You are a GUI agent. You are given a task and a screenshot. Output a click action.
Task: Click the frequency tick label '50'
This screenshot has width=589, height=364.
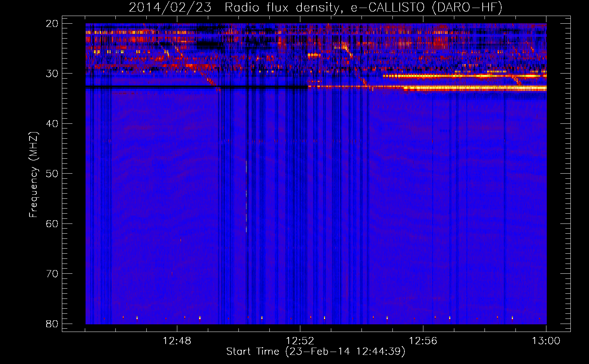(52, 173)
